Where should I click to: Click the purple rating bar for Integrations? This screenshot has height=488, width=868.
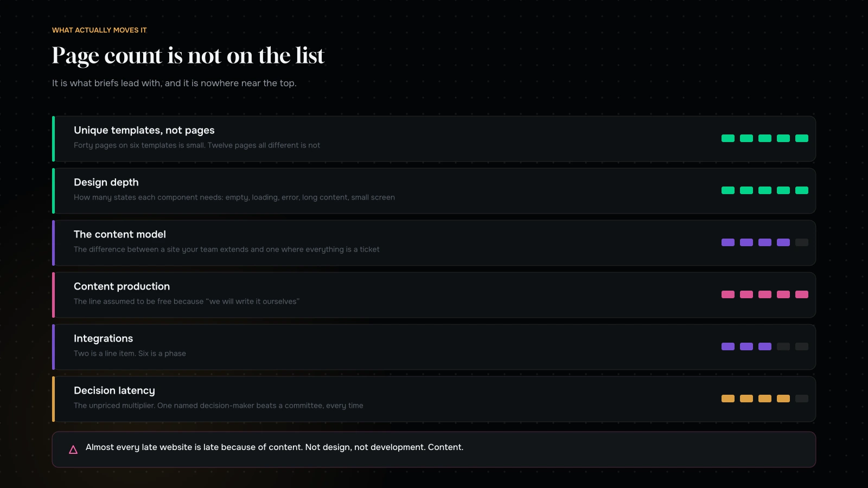point(765,346)
